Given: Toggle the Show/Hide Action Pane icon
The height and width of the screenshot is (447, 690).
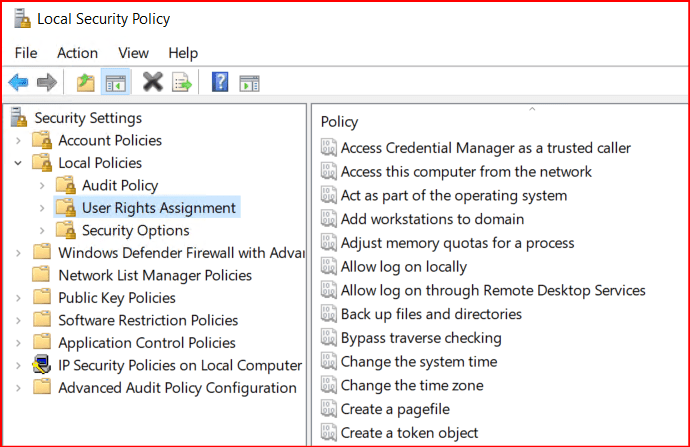Looking at the screenshot, I should 249,83.
